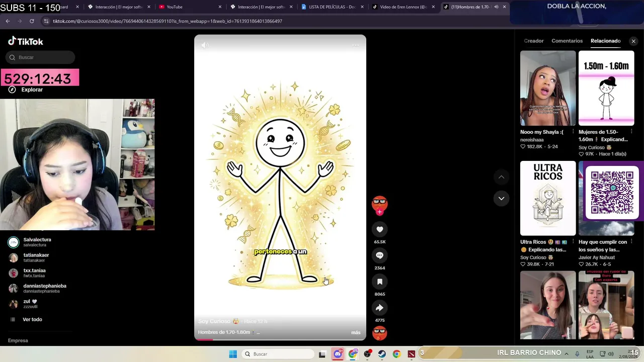Open the 1.50m - 1.60m related video thumbnail

[x=606, y=88]
